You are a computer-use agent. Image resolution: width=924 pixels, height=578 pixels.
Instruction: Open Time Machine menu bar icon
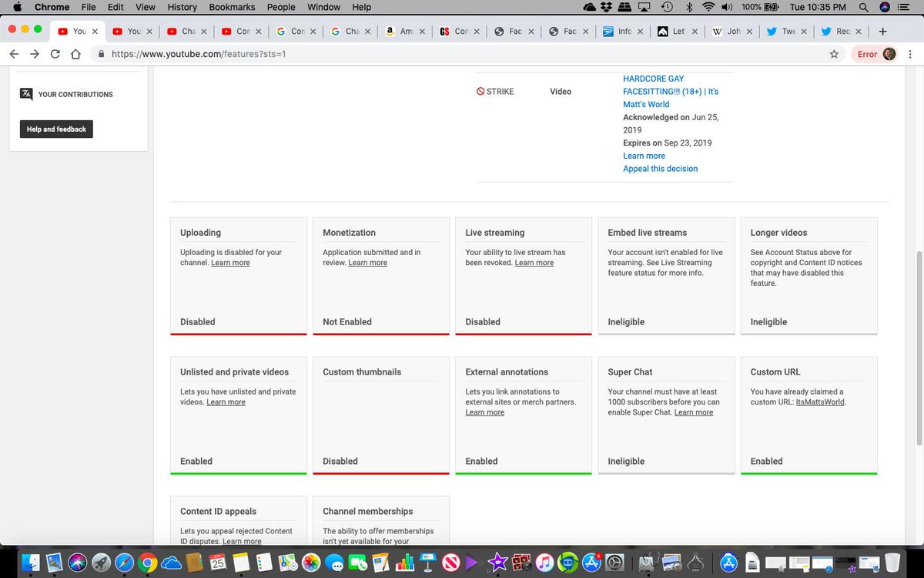click(667, 7)
